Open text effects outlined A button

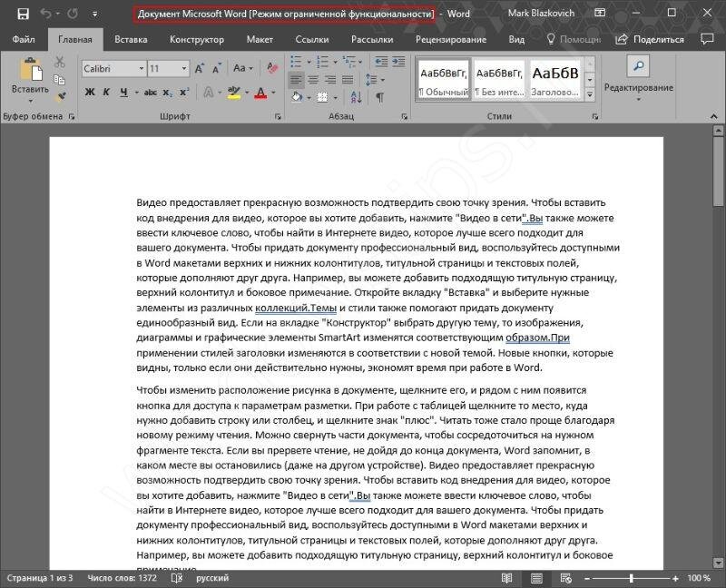209,93
